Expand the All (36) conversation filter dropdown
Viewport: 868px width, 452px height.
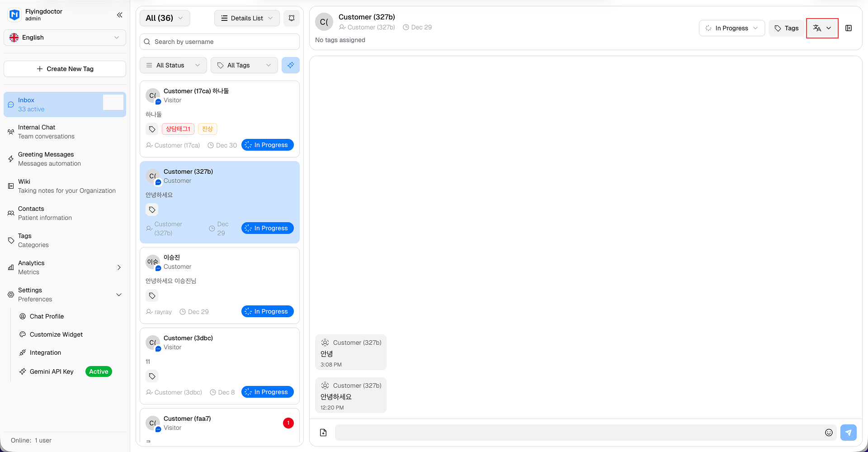[165, 18]
